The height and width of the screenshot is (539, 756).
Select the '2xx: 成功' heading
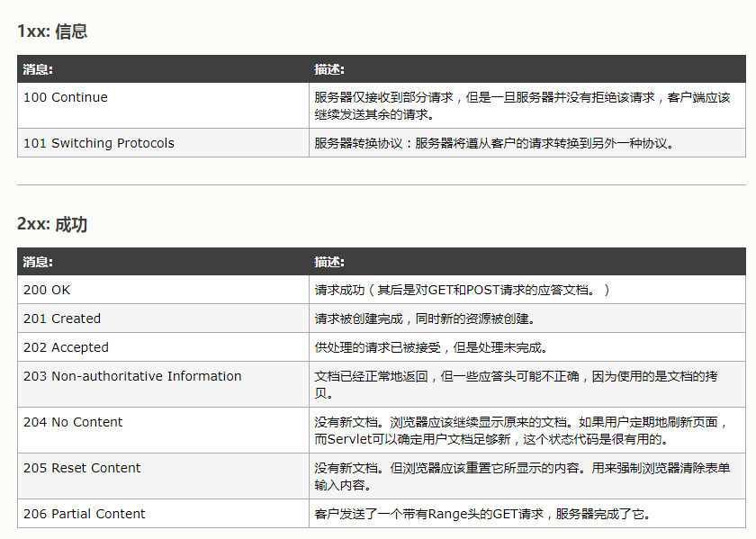52,224
